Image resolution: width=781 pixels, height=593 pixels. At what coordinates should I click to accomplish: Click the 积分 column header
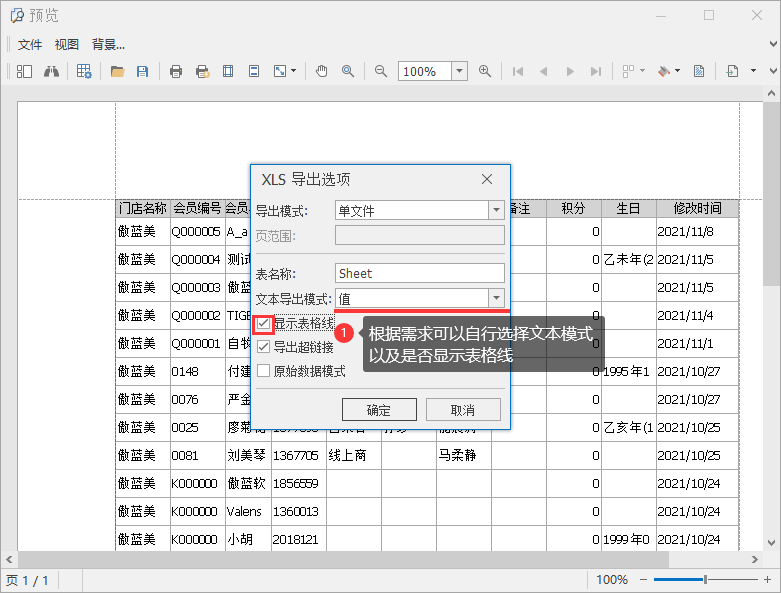pyautogui.click(x=574, y=208)
